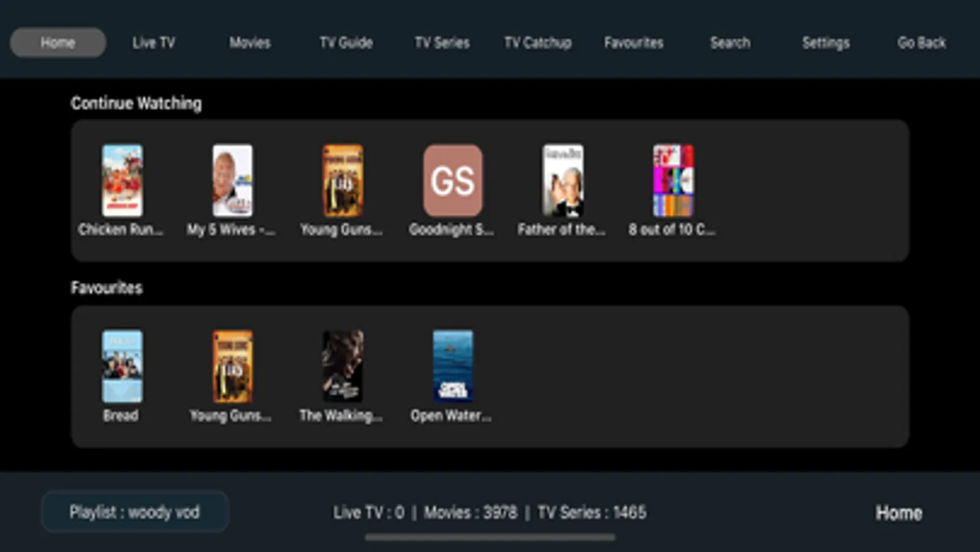Go to the TV Series tab
This screenshot has width=980, height=552.
point(442,42)
